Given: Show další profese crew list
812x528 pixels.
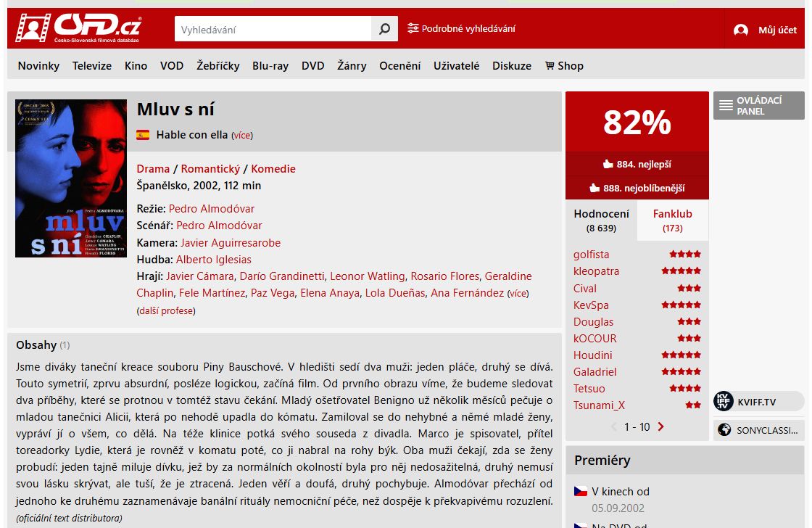Looking at the screenshot, I should pos(166,311).
